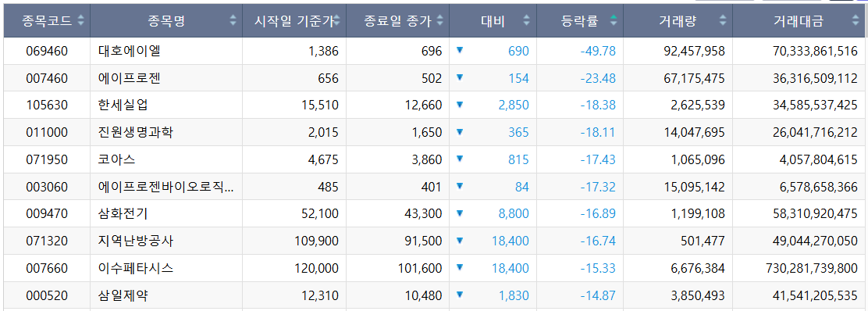The height and width of the screenshot is (311, 868).
Task: Sort by the 시작일 기준가 column sort arrows
Action: tap(337, 21)
